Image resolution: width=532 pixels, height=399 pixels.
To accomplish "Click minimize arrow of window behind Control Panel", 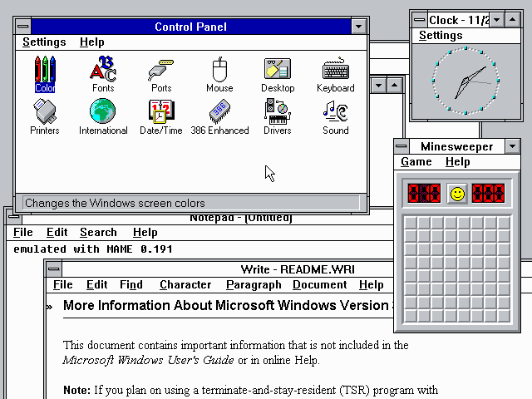I will click(379, 85).
